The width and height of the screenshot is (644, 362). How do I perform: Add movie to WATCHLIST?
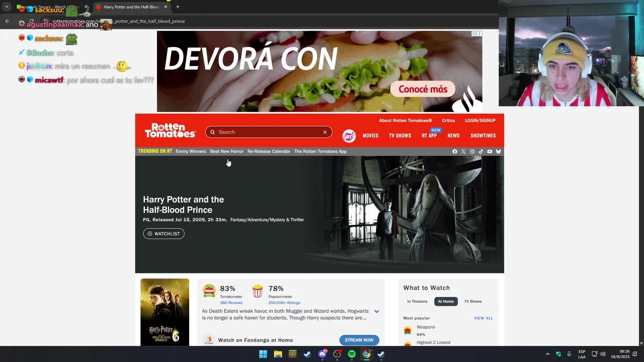(164, 234)
